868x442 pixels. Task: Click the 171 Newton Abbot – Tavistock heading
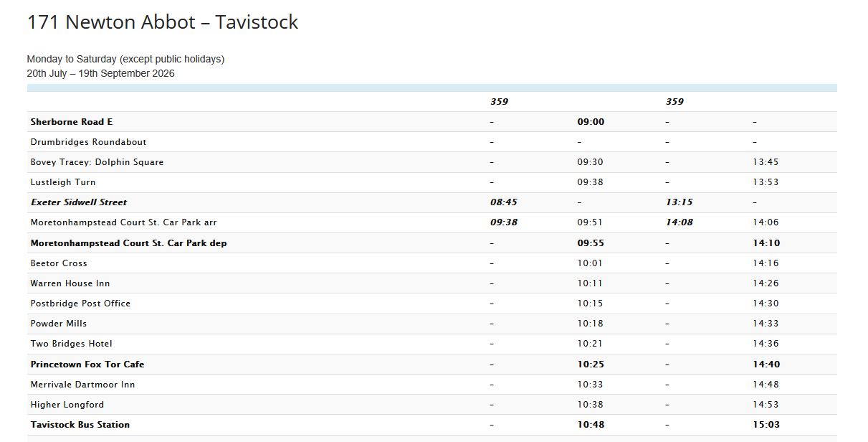(x=161, y=22)
